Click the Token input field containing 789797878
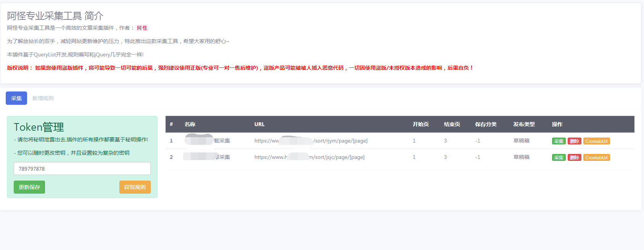Image resolution: width=644 pixels, height=250 pixels. coord(82,169)
